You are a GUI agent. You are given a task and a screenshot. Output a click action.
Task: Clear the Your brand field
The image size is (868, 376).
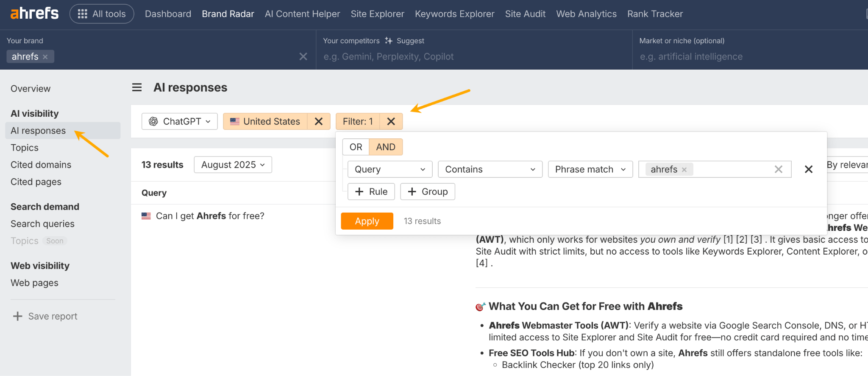click(x=303, y=56)
